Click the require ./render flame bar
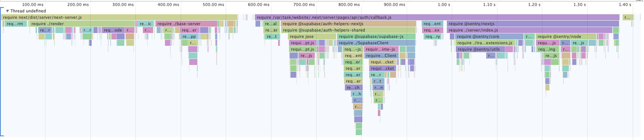Image resolution: width=644 pixels, height=140 pixels. (82, 24)
